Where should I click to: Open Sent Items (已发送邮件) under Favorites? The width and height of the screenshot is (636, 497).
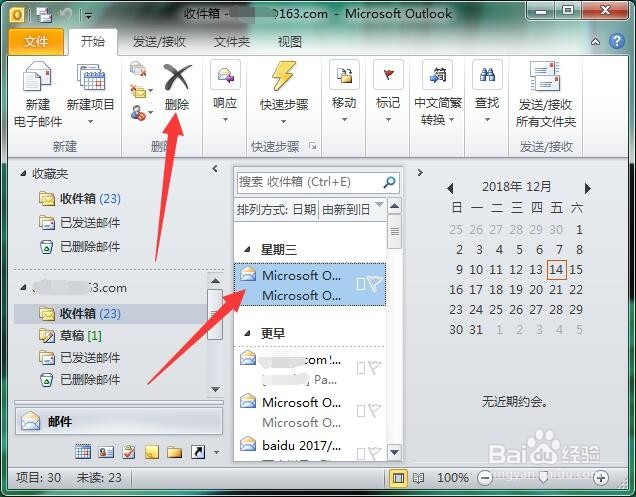point(79,223)
